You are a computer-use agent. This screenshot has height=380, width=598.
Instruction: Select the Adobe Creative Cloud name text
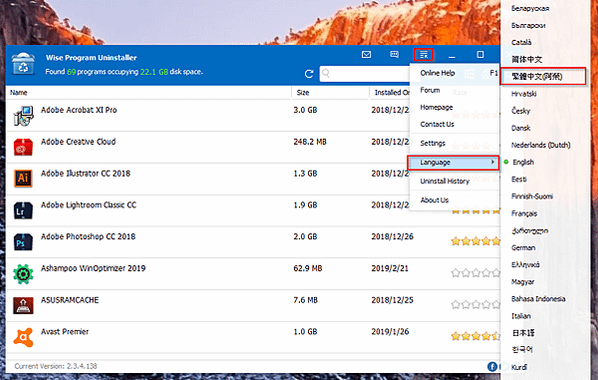tap(78, 142)
